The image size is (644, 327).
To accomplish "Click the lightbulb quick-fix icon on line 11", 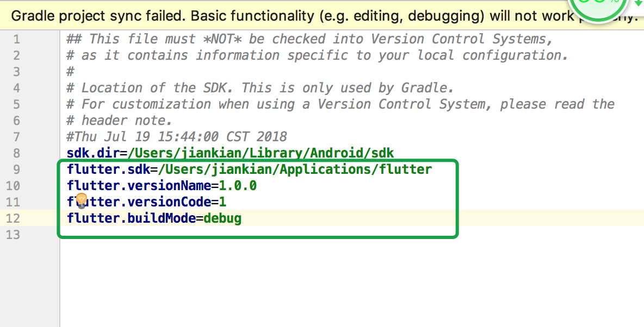I will coord(82,200).
